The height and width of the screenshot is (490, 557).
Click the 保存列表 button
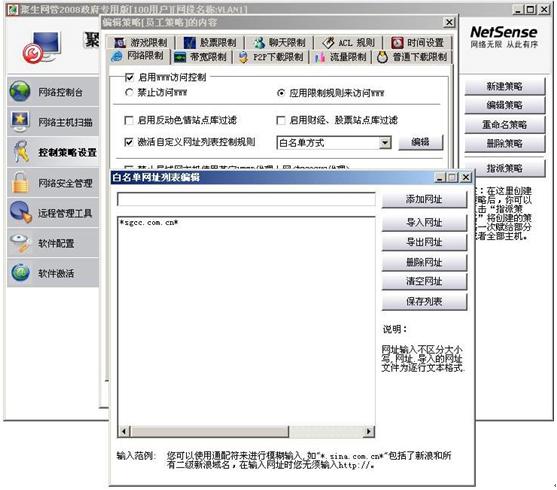pyautogui.click(x=424, y=302)
